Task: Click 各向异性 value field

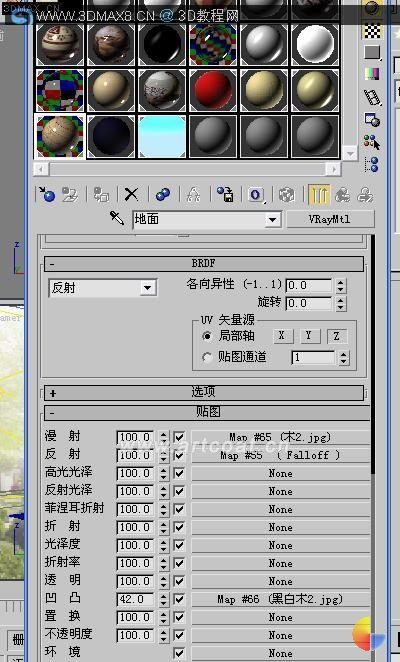Action: pyautogui.click(x=310, y=286)
